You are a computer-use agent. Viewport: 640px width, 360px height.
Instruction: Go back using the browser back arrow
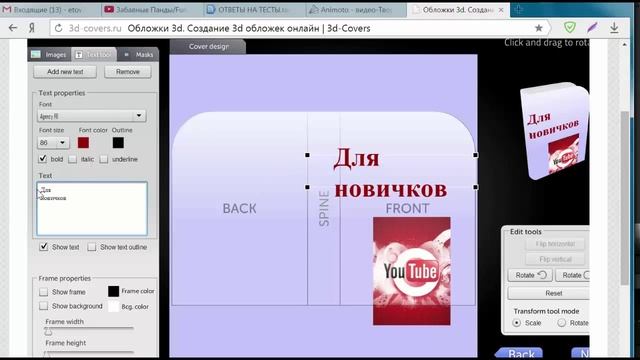pos(13,28)
